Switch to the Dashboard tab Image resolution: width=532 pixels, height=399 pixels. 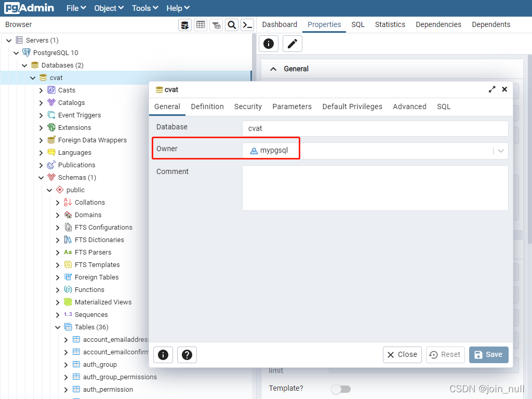coord(280,24)
